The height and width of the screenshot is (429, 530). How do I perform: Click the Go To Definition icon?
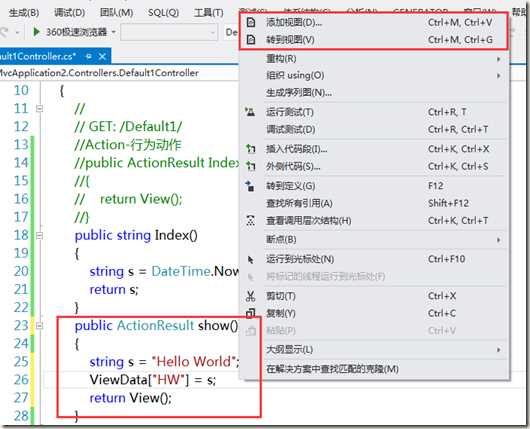tap(250, 186)
